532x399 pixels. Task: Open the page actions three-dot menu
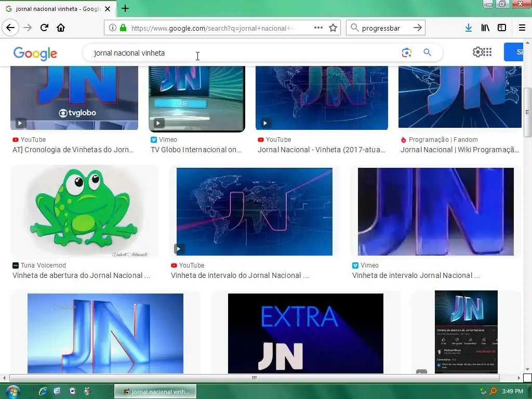tap(318, 28)
